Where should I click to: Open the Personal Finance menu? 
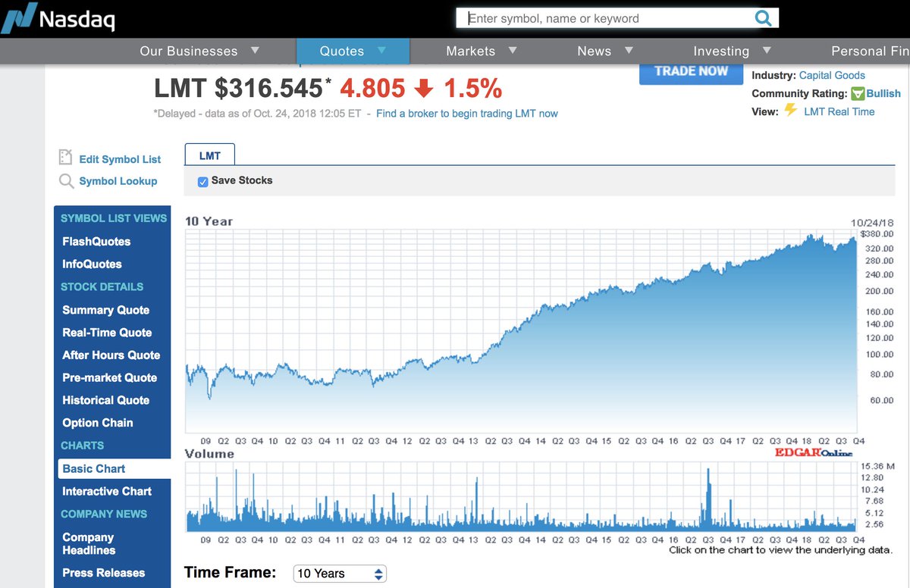[x=870, y=51]
